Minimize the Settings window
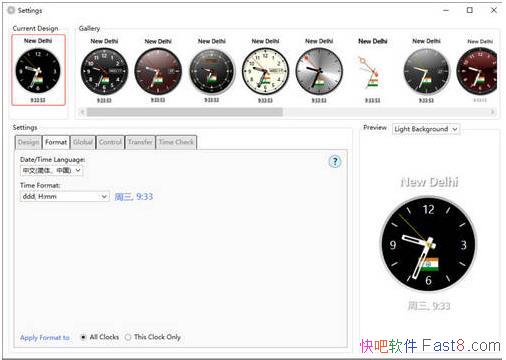Image resolution: width=506 pixels, height=360 pixels. coord(446,10)
